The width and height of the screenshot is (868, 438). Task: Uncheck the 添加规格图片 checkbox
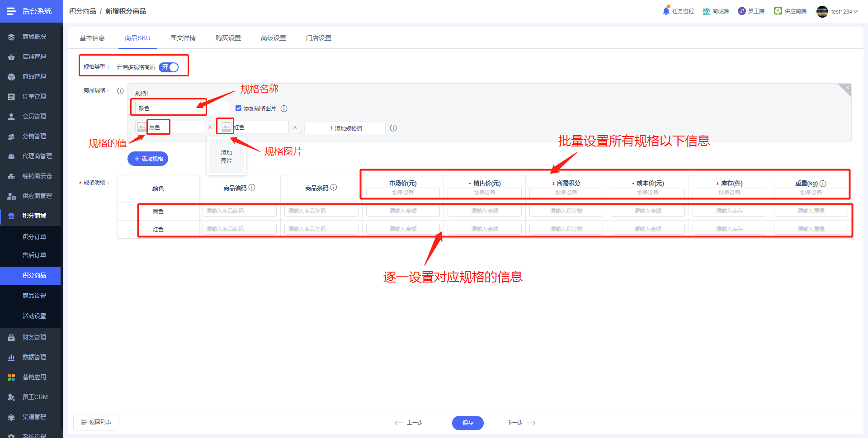[238, 108]
